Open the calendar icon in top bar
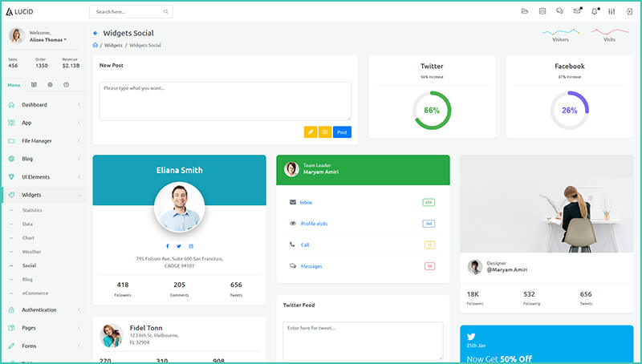This screenshot has width=642, height=364. click(x=542, y=11)
